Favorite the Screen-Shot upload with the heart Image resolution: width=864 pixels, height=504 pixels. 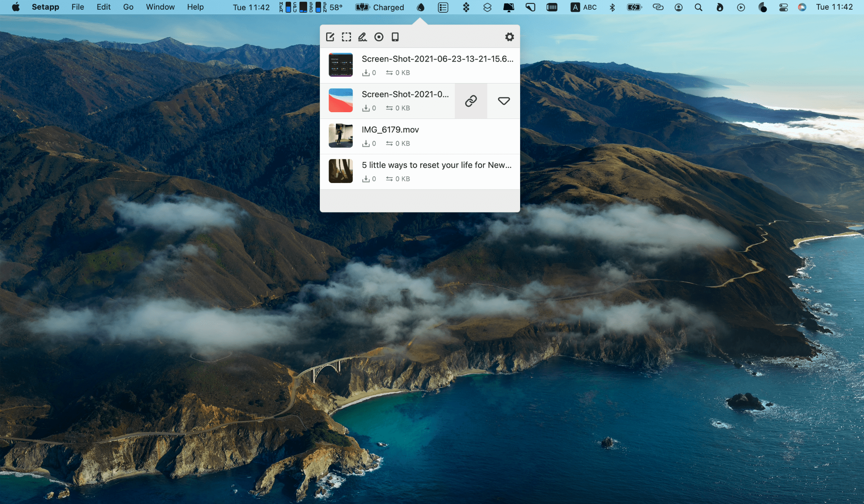pos(503,100)
